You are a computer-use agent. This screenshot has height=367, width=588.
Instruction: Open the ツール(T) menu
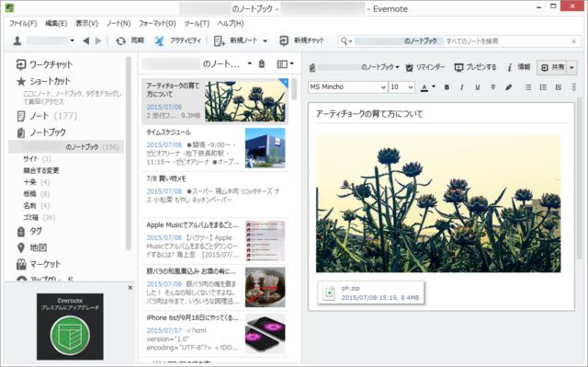(197, 23)
